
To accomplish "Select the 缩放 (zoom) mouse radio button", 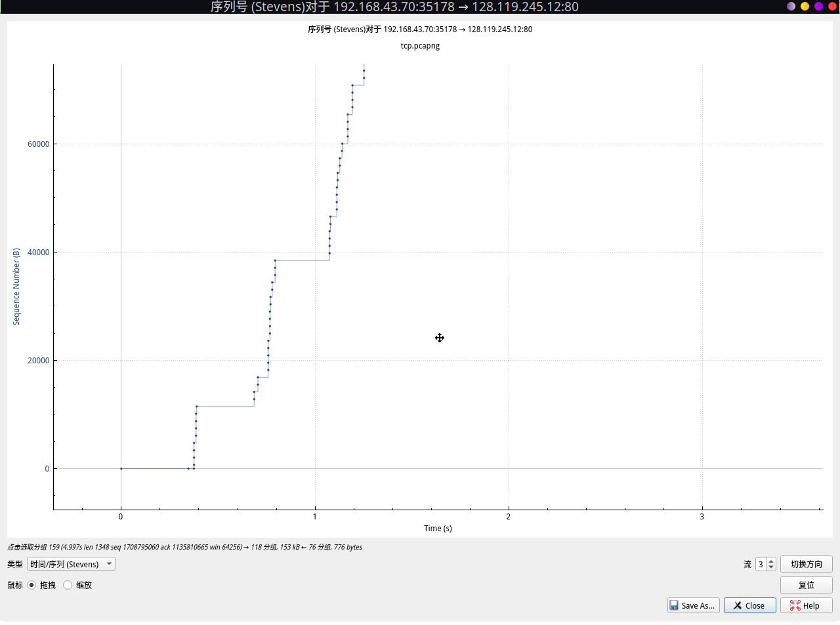I will tap(68, 585).
